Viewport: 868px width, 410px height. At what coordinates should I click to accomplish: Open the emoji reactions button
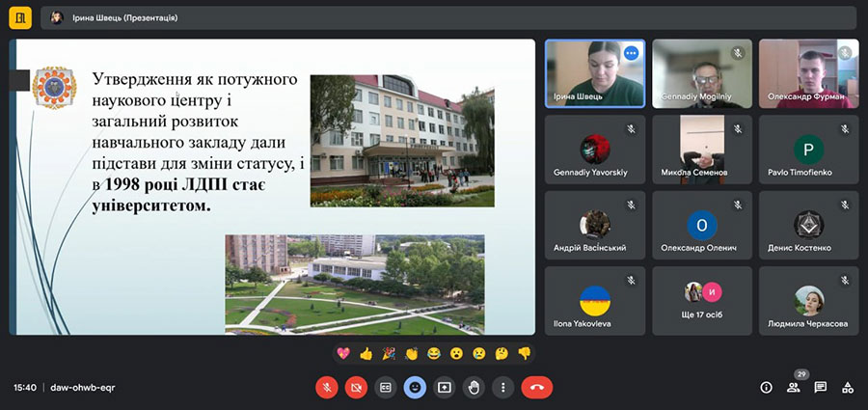pyautogui.click(x=415, y=387)
